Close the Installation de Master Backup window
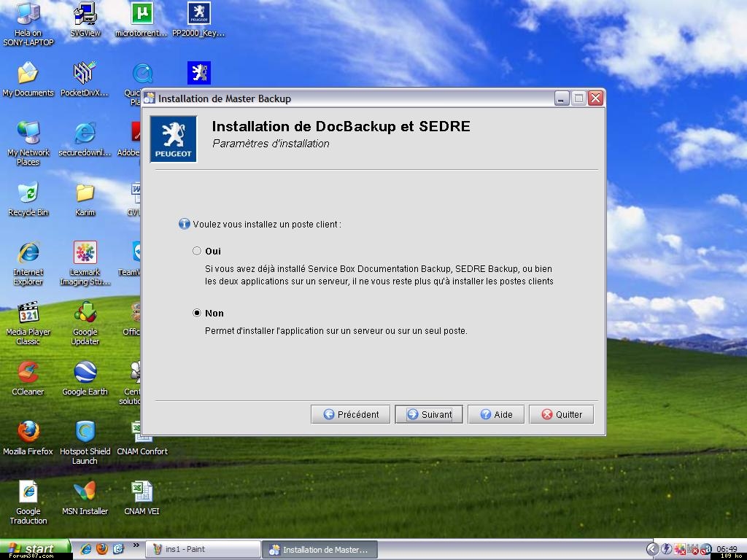The image size is (747, 560). pyautogui.click(x=595, y=98)
